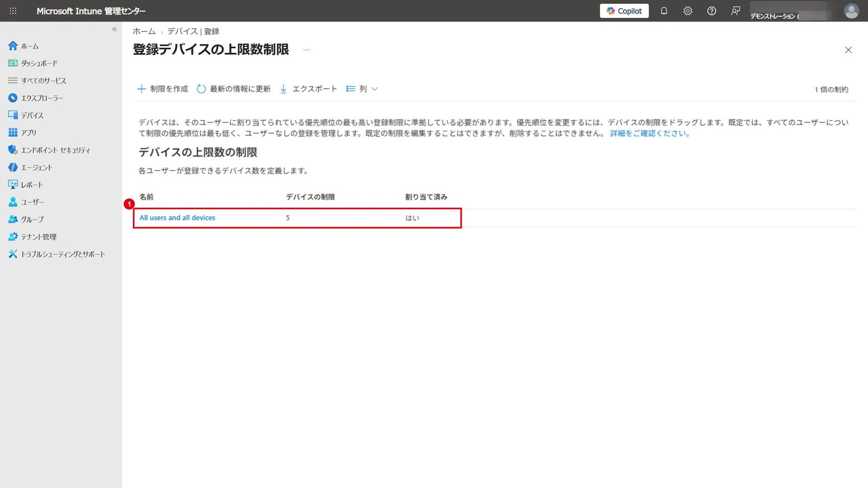Image resolution: width=868 pixels, height=488 pixels.
Task: Close the 登録デバイスの上限数制限 pane
Action: pos(848,50)
